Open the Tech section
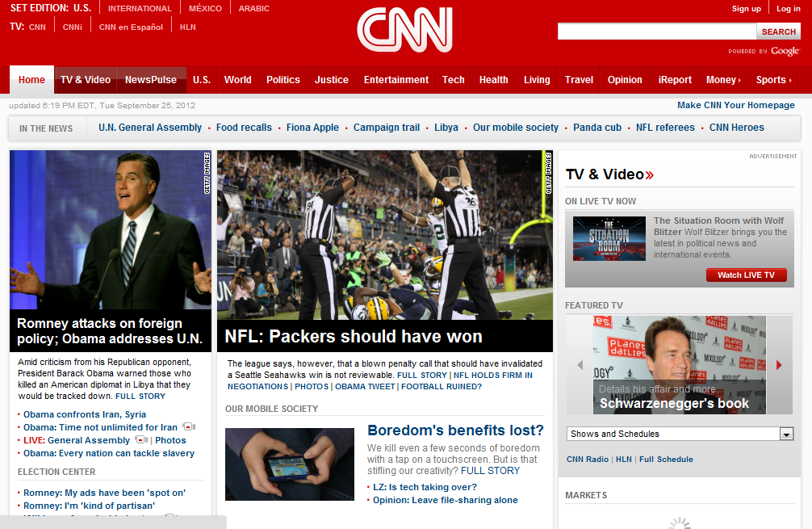 pyautogui.click(x=453, y=80)
